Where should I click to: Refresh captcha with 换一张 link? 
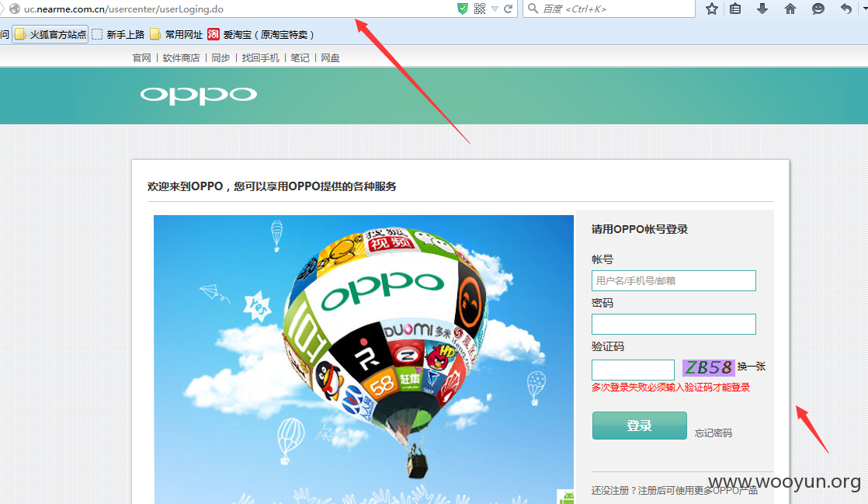point(752,366)
